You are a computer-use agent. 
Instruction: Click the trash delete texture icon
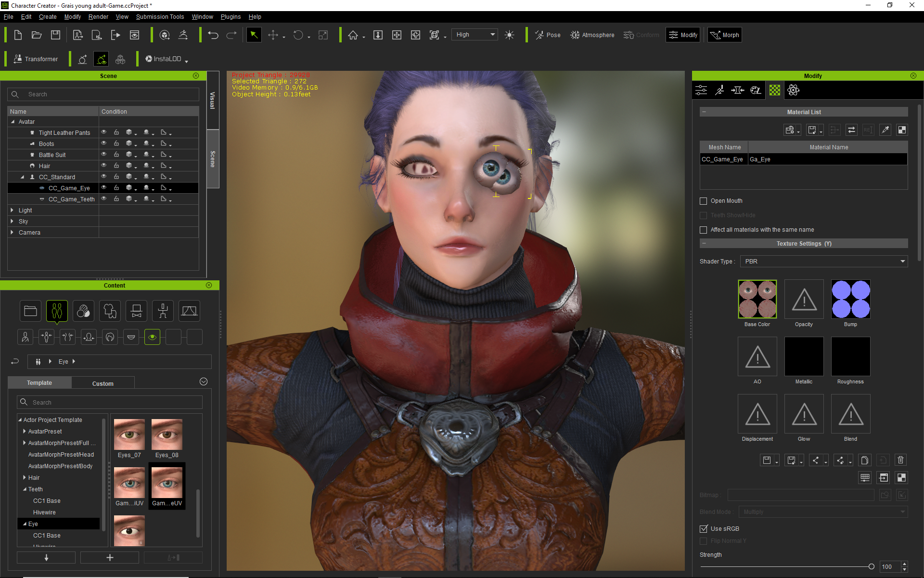click(x=900, y=460)
